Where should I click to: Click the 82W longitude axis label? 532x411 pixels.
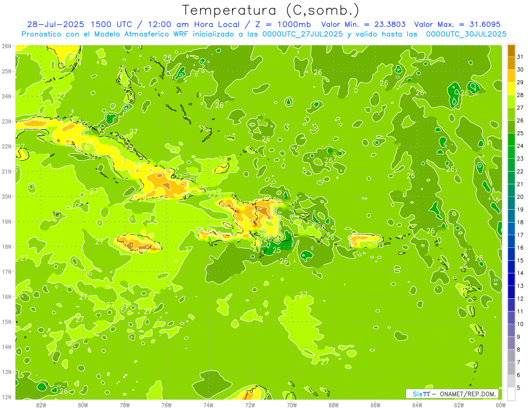[x=41, y=405]
